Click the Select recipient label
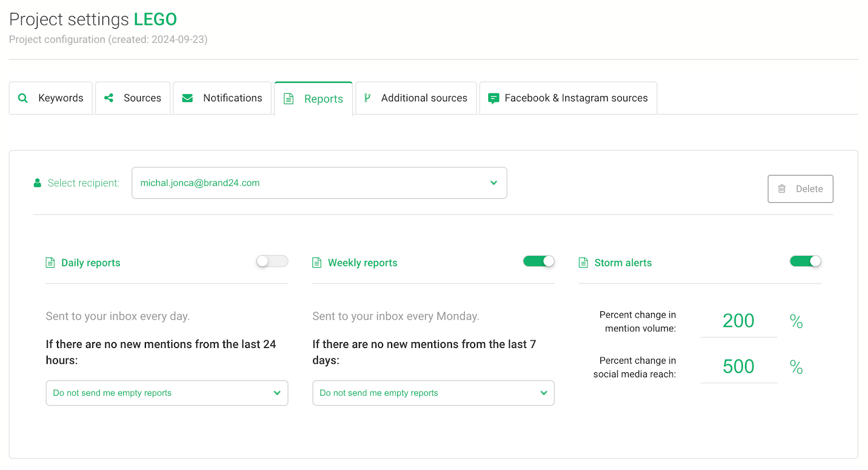This screenshot has height=470, width=868. (84, 183)
